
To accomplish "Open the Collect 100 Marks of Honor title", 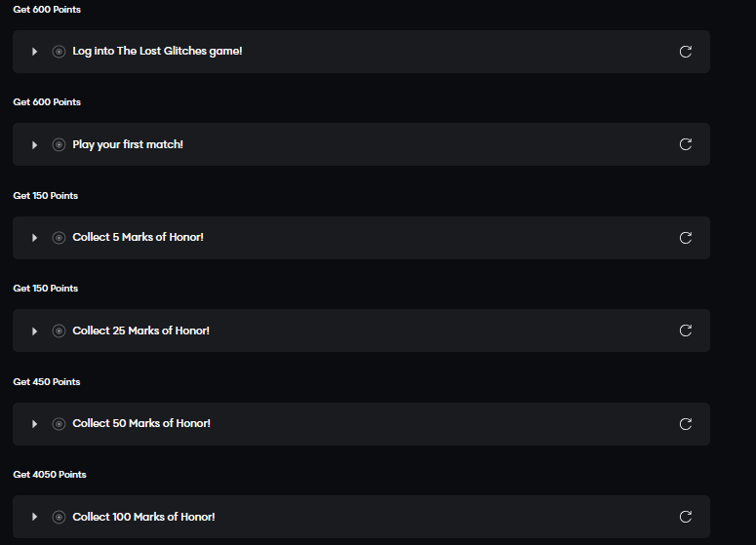I will (x=143, y=517).
